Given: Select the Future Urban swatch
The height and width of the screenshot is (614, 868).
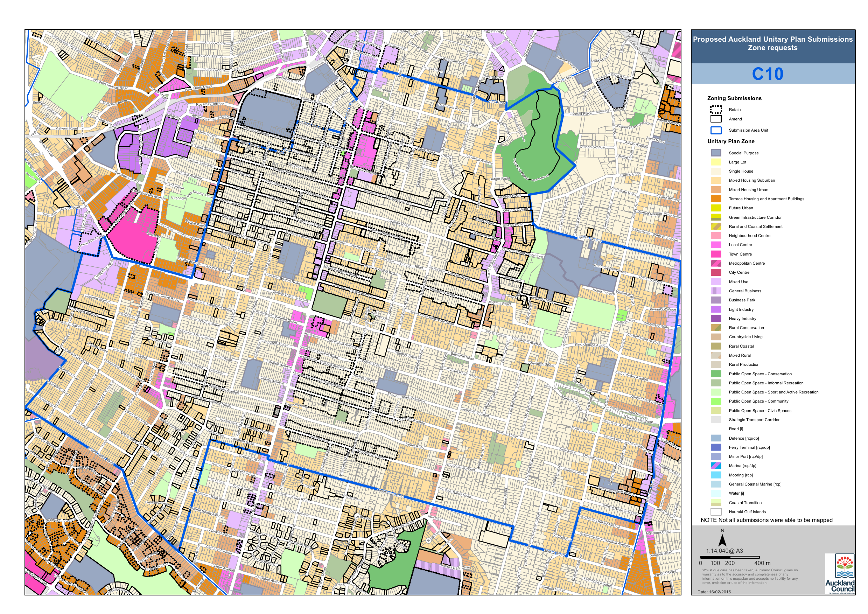Looking at the screenshot, I should 716,208.
